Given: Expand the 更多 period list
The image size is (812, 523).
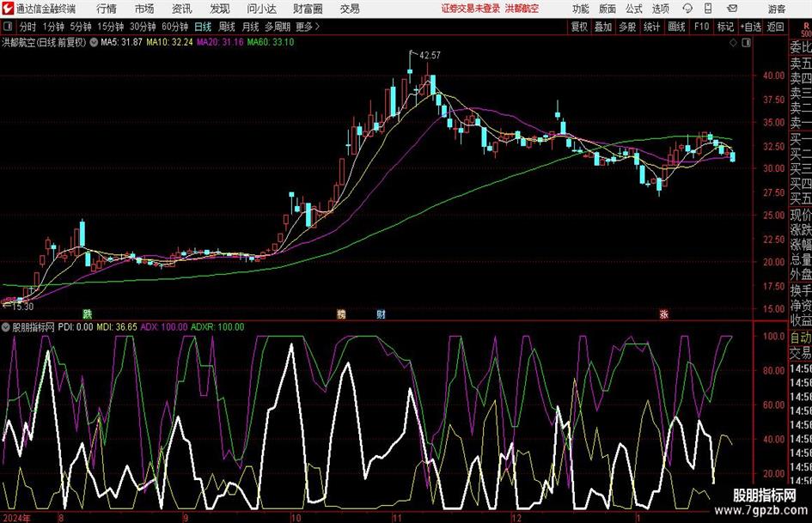Looking at the screenshot, I should (308, 27).
